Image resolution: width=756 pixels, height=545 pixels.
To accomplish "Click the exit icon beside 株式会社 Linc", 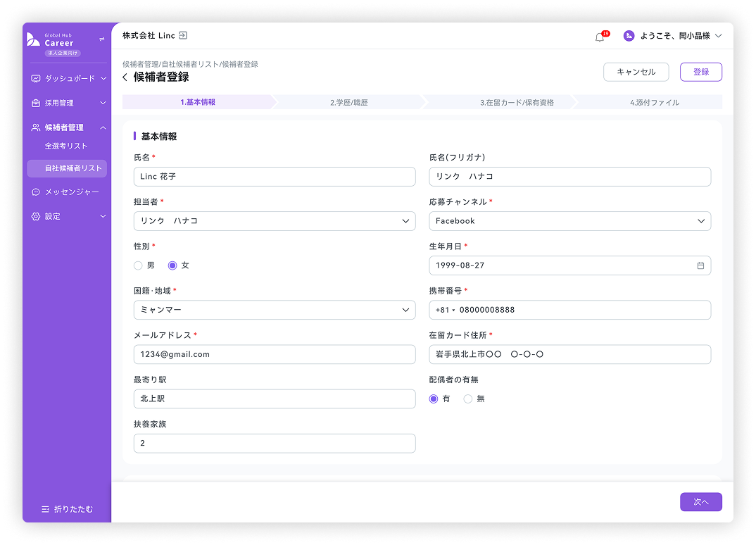I will (183, 35).
